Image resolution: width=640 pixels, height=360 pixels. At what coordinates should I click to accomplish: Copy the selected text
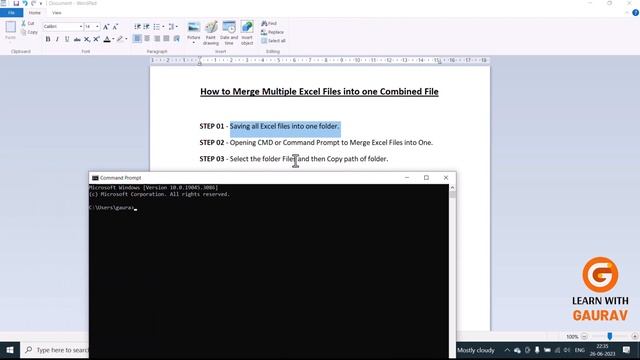[x=29, y=32]
